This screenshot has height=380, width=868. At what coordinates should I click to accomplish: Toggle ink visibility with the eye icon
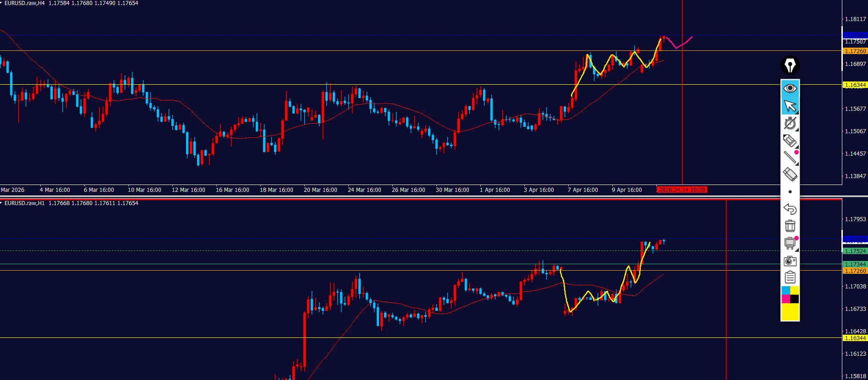click(790, 88)
